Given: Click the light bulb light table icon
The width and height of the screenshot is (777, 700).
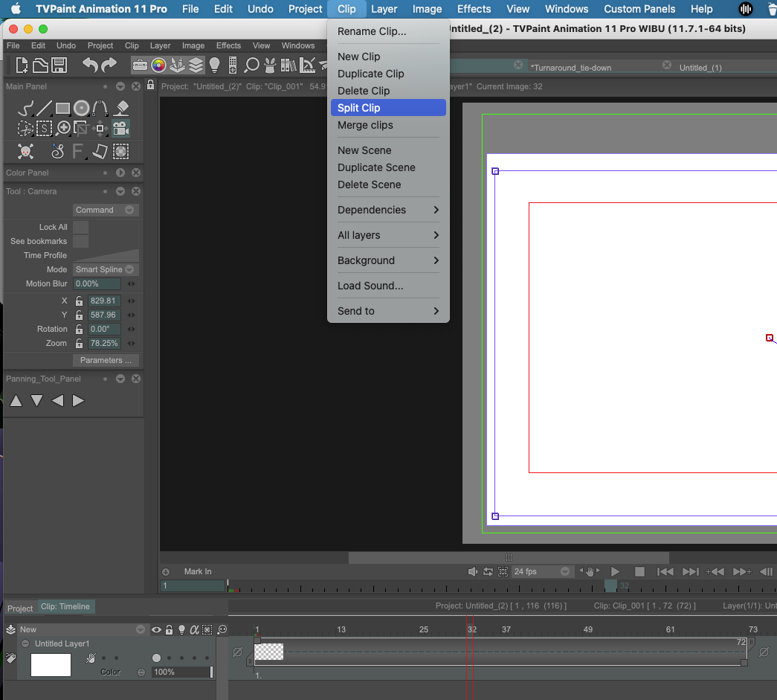Looking at the screenshot, I should click(x=215, y=65).
